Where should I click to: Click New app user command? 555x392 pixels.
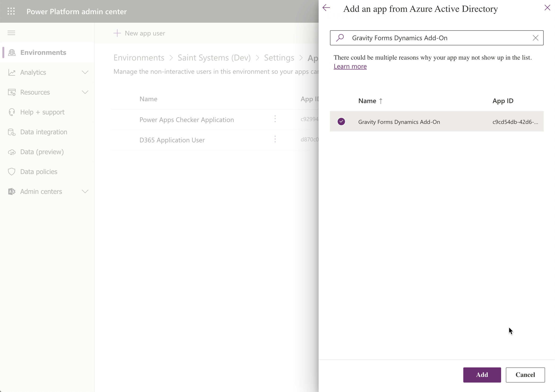coord(139,33)
